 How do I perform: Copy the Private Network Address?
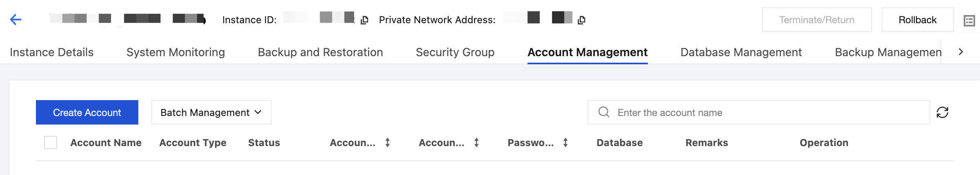tap(582, 20)
